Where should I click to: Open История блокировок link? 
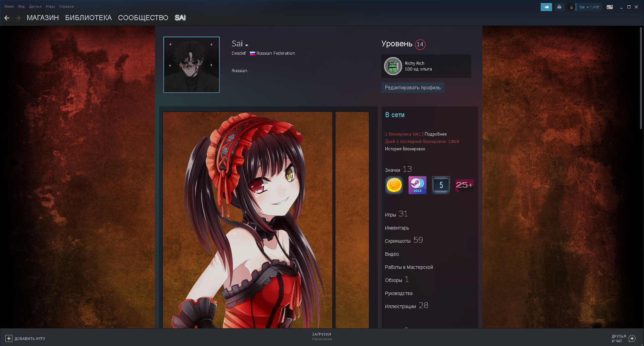(405, 149)
